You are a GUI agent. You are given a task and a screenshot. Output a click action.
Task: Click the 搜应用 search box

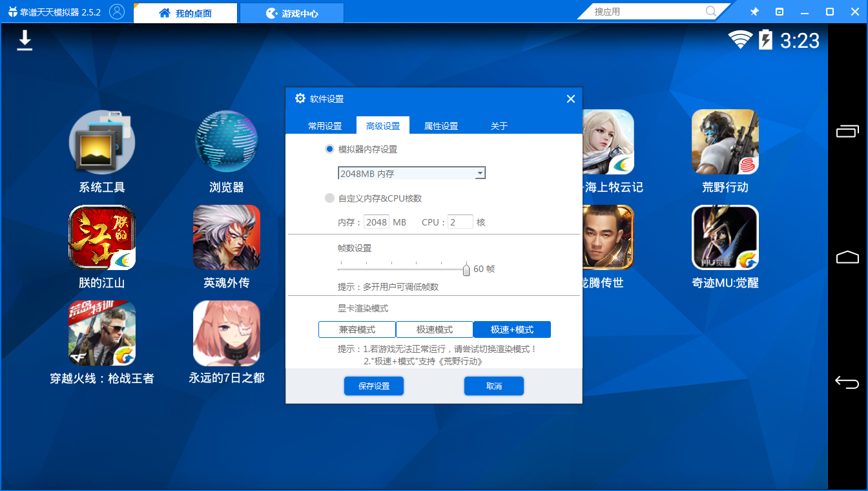647,12
